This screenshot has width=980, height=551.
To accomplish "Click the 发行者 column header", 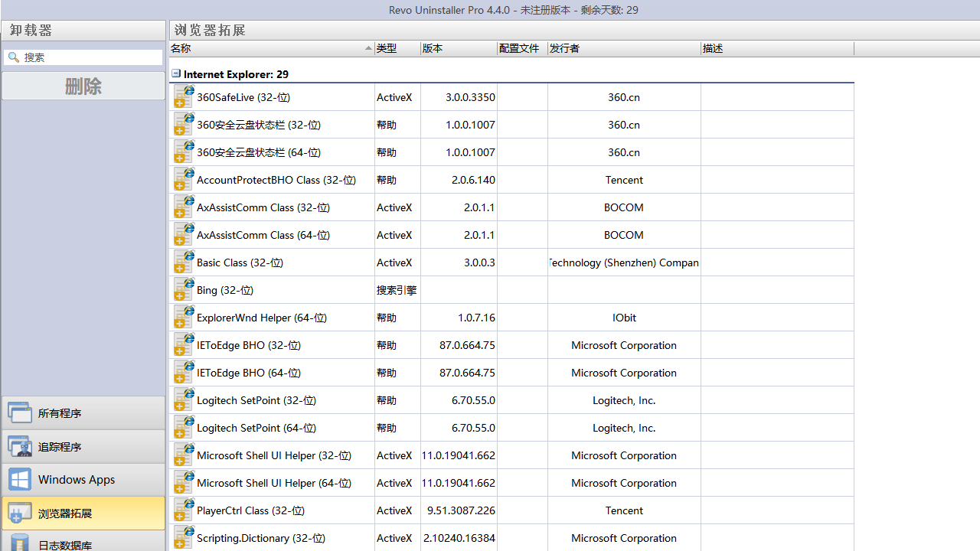I will (623, 48).
